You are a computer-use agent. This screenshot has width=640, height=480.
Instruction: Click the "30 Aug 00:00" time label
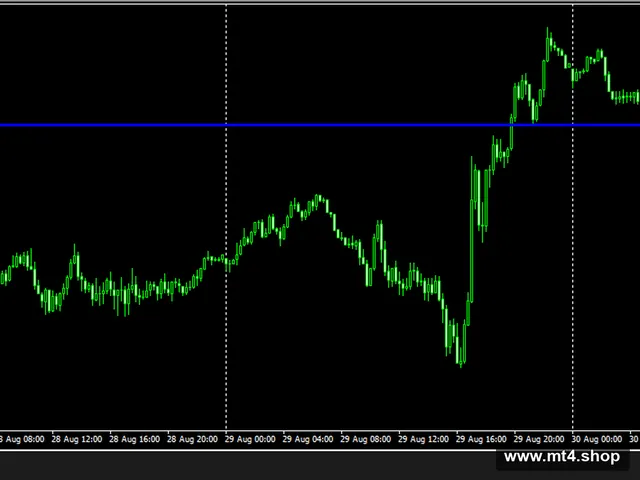[597, 439]
